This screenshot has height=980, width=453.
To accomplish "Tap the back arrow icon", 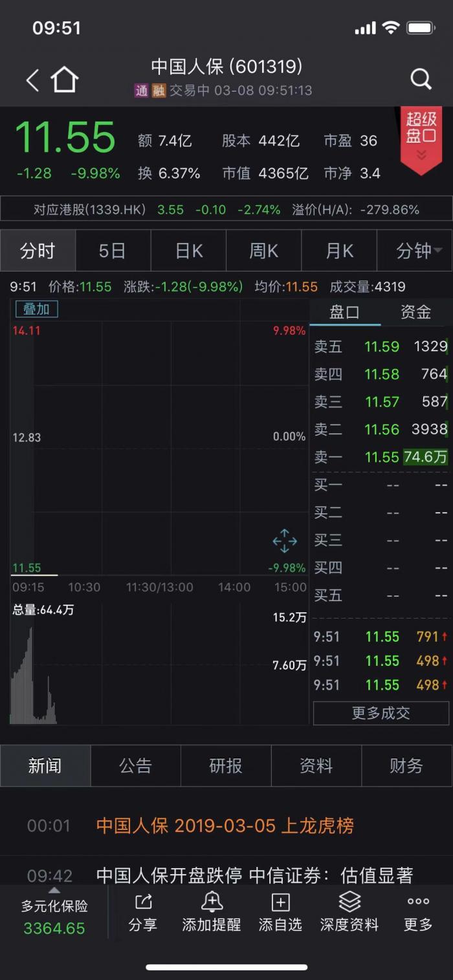I will 32,80.
